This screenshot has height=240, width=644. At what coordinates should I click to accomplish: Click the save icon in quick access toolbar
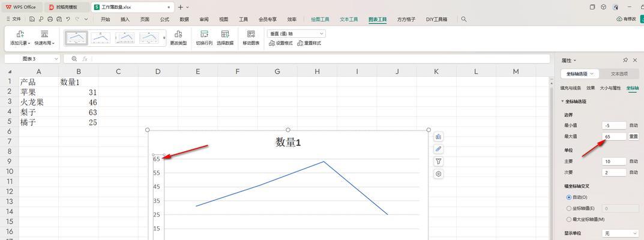click(32, 19)
